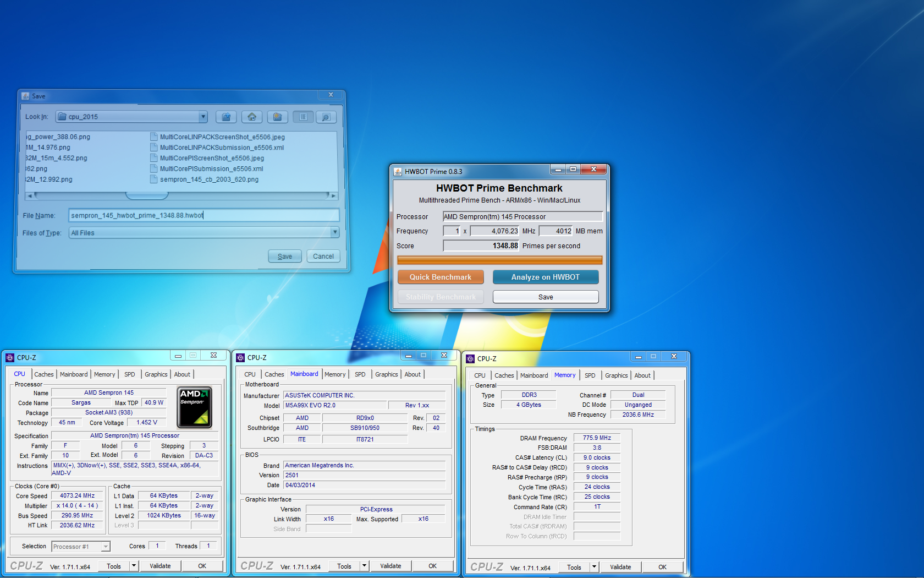
Task: Open Processor #1 selection dropdown
Action: coord(106,547)
